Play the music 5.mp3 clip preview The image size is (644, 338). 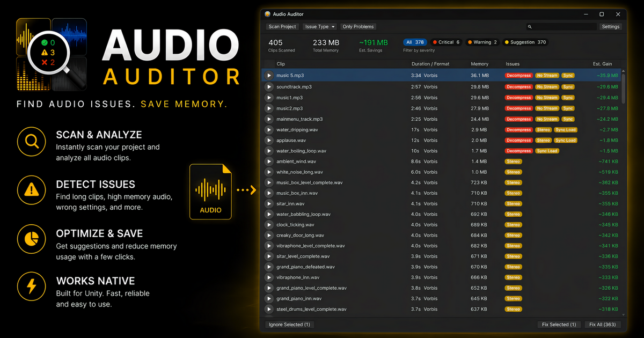pos(269,76)
